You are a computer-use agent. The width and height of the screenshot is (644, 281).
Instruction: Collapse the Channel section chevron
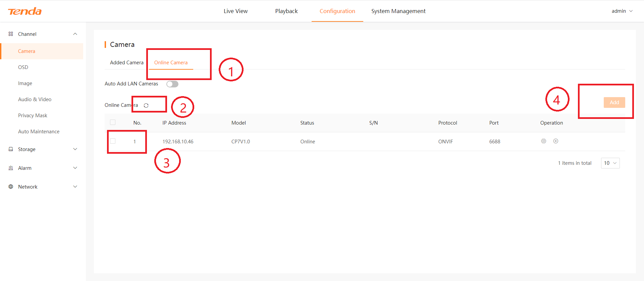(75, 34)
